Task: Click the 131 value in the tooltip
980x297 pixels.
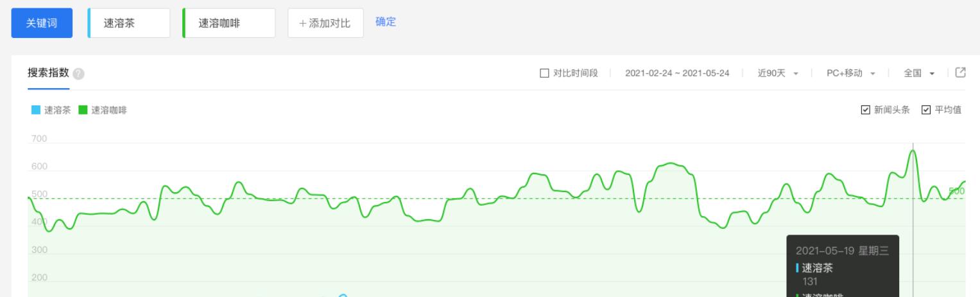Action: 810,281
